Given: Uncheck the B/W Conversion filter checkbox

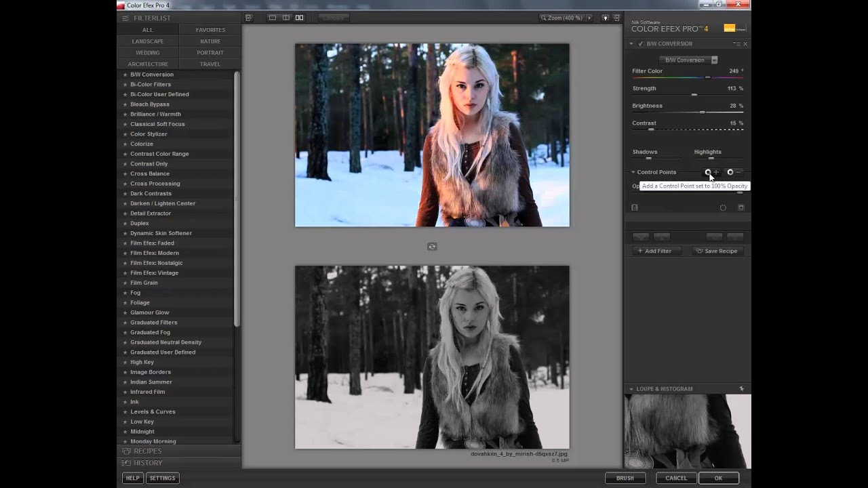Looking at the screenshot, I should tap(640, 43).
